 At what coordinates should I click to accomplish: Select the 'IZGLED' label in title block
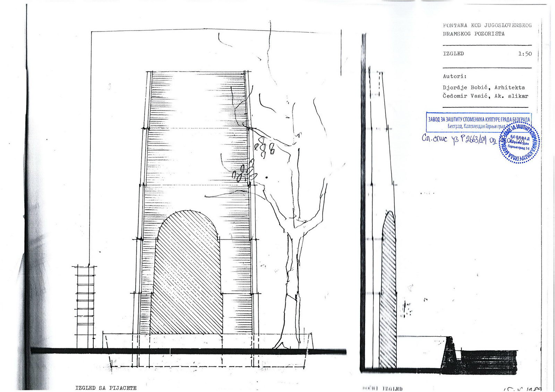click(453, 54)
